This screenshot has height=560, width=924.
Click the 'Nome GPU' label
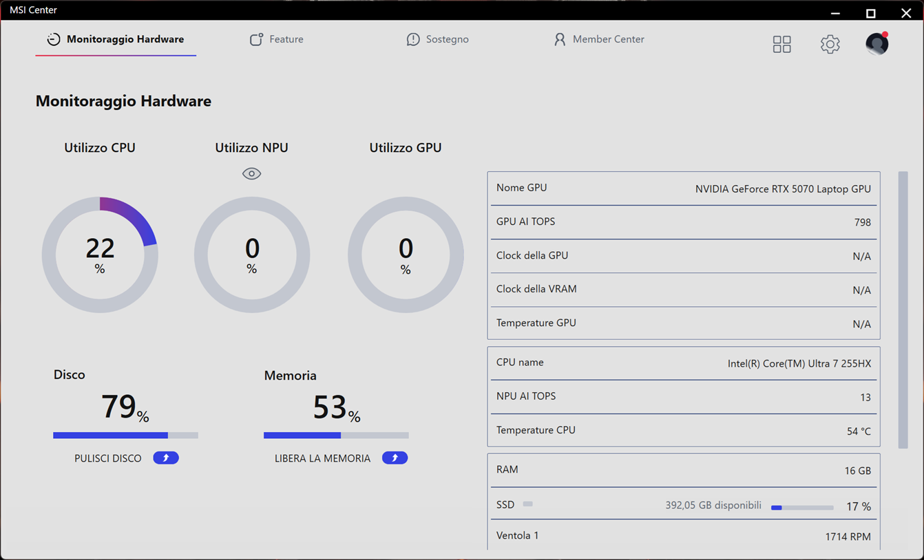pos(521,188)
